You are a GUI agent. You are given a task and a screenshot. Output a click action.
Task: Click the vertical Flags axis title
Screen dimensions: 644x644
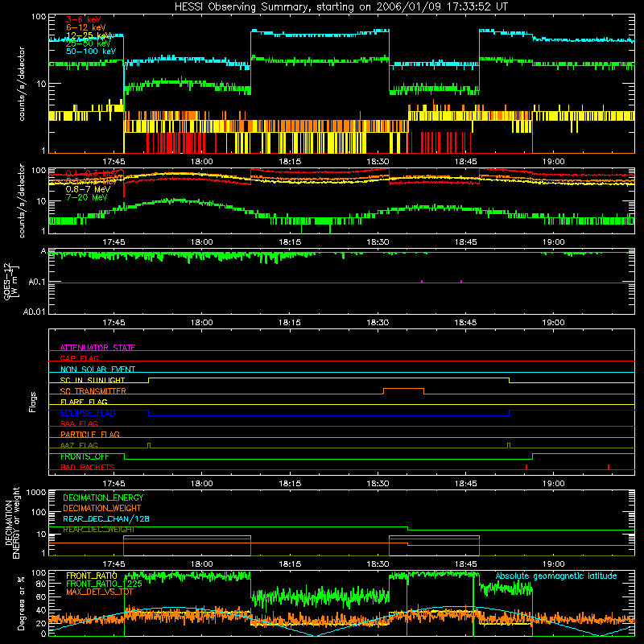[x=33, y=402]
